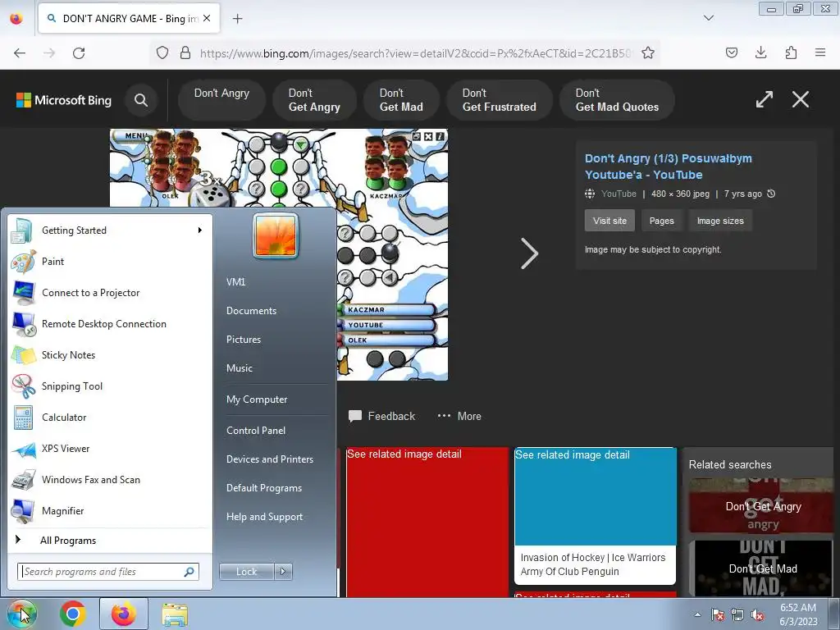
Task: Expand image to full screen view
Action: (x=765, y=99)
